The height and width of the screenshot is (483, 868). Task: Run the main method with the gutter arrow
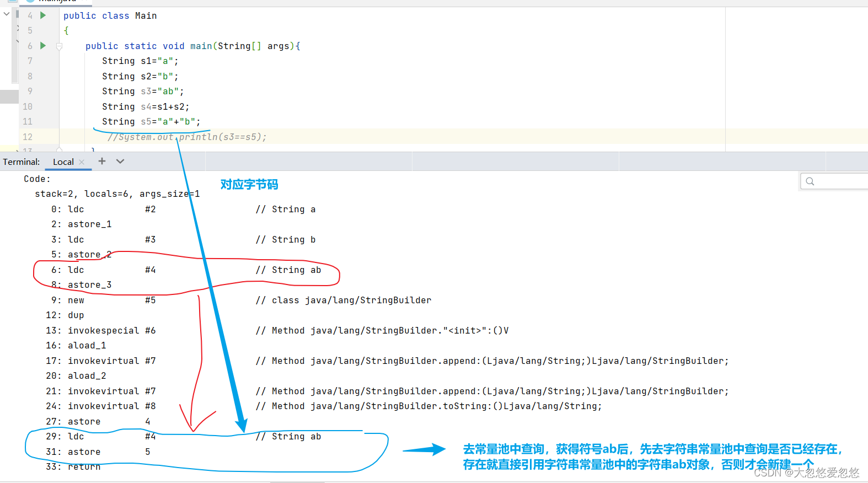pyautogui.click(x=43, y=46)
